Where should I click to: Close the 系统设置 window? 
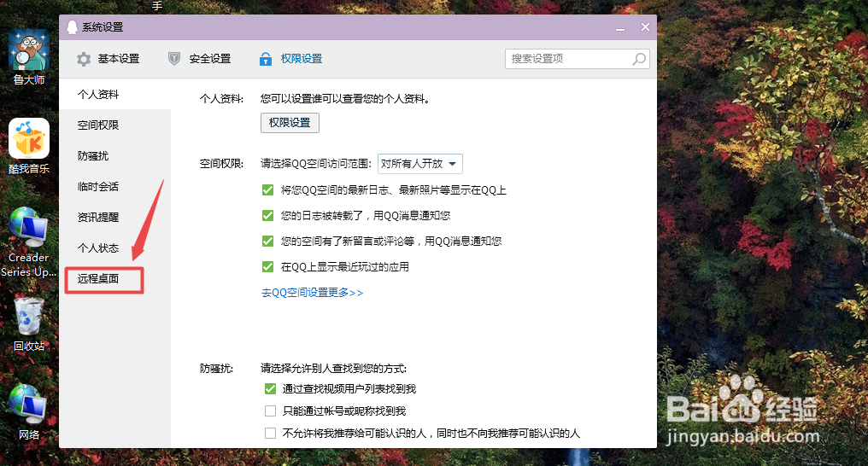point(645,27)
